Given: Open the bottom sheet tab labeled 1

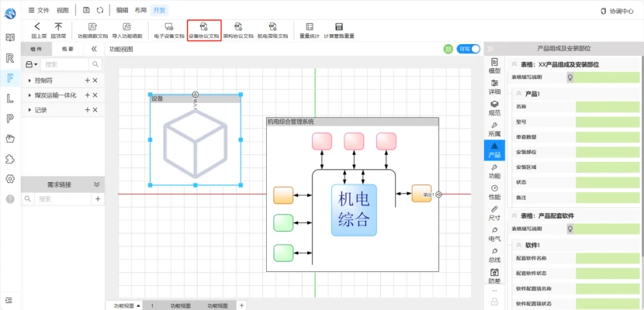Looking at the screenshot, I should tap(152, 305).
